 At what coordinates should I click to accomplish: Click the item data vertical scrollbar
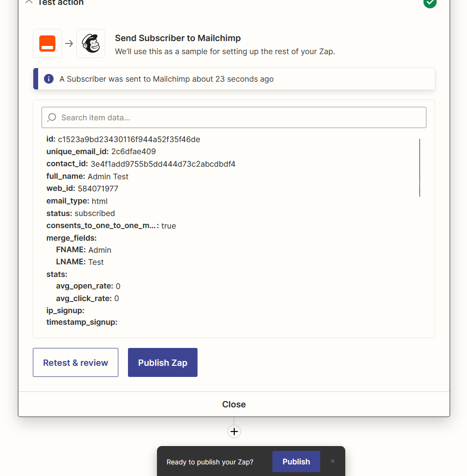coord(419,168)
